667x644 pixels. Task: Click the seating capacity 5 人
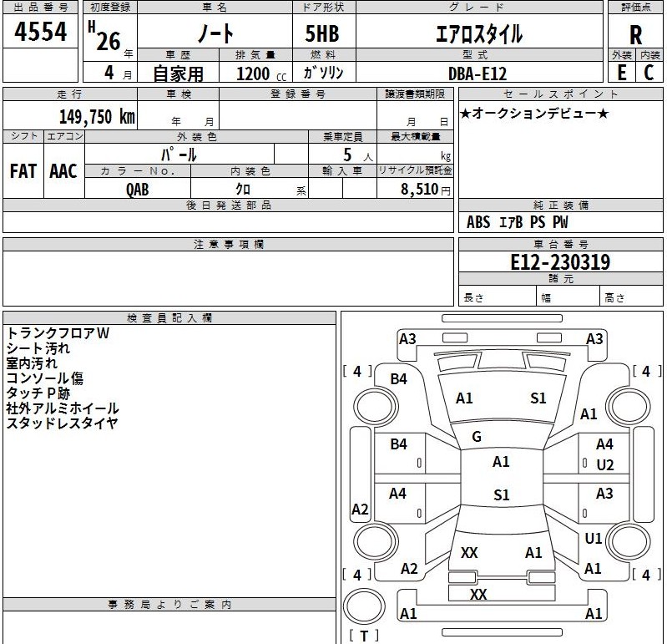tap(358, 155)
